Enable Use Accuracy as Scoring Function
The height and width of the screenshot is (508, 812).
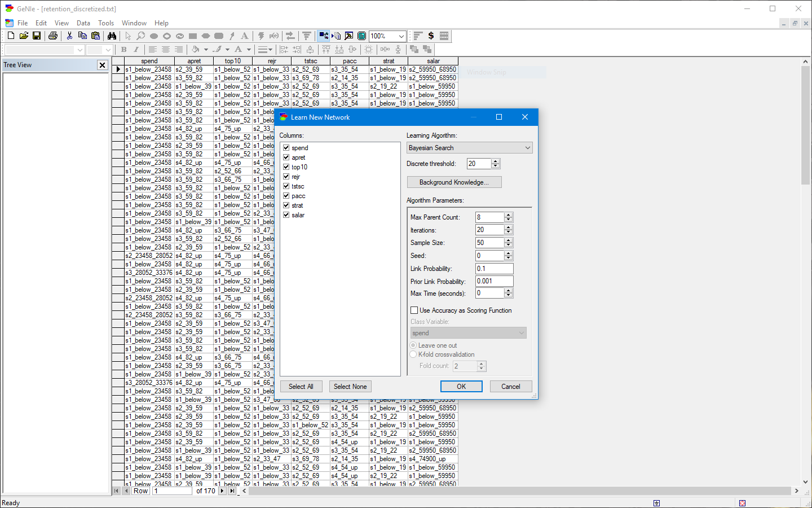(414, 310)
